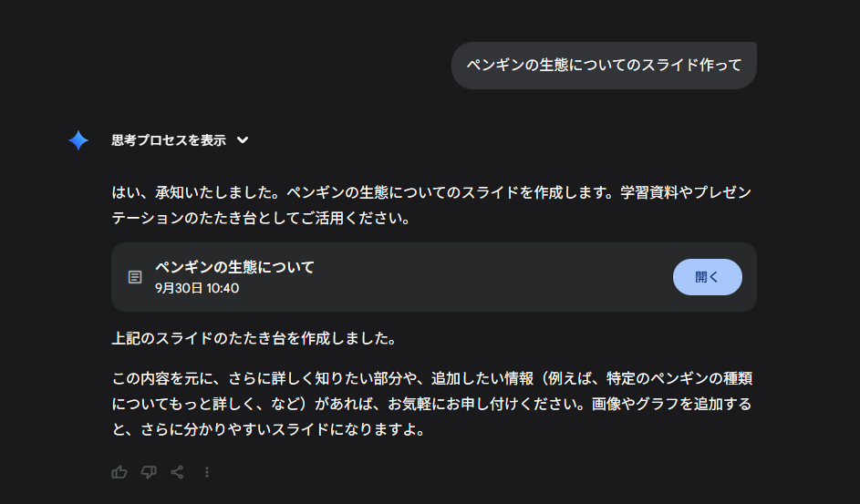Click the thumbs up icon
Image resolution: width=860 pixels, height=504 pixels.
119,472
